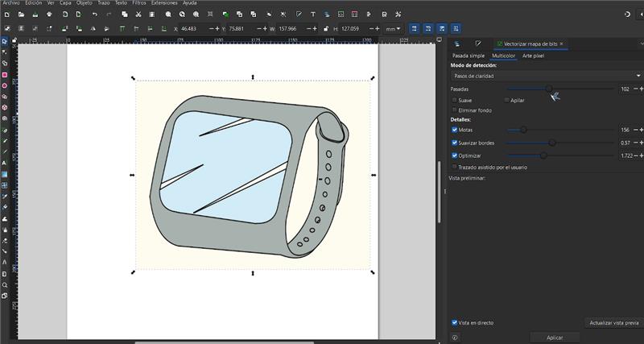
Task: Close the Vectorizar mapa de bits tab
Action: (561, 44)
